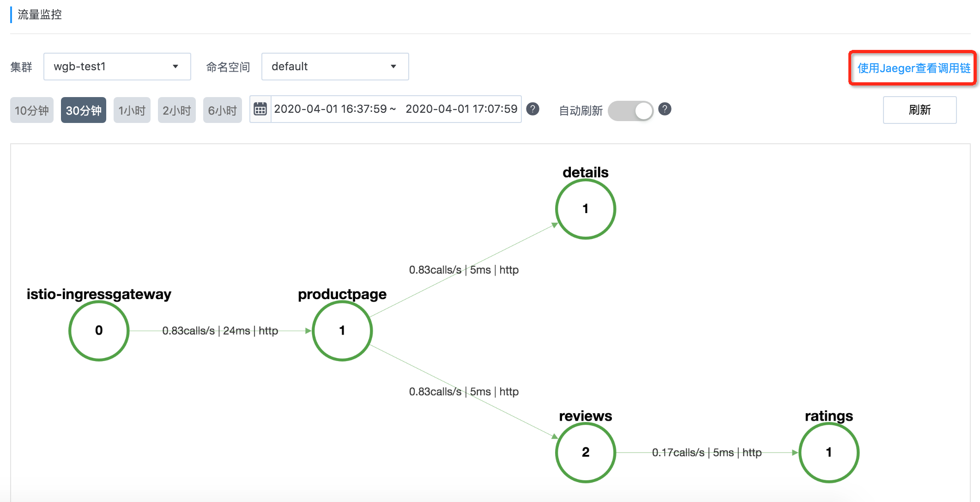Click help icon next to date range
The image size is (980, 502).
532,109
